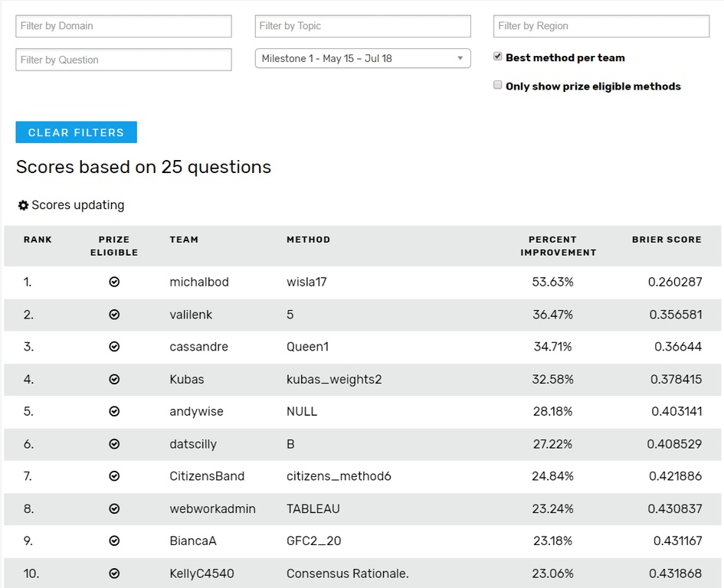Sort by Percent Improvement column header
Image resolution: width=724 pixels, height=588 pixels.
click(x=558, y=246)
